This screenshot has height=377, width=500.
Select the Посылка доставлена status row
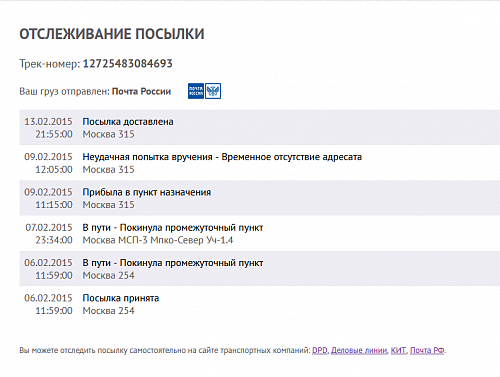click(260, 127)
